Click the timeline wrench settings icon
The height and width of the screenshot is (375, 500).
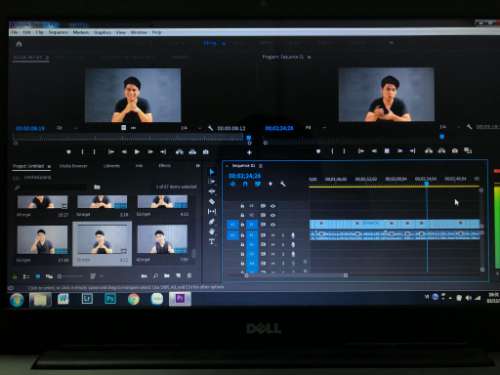tap(283, 184)
